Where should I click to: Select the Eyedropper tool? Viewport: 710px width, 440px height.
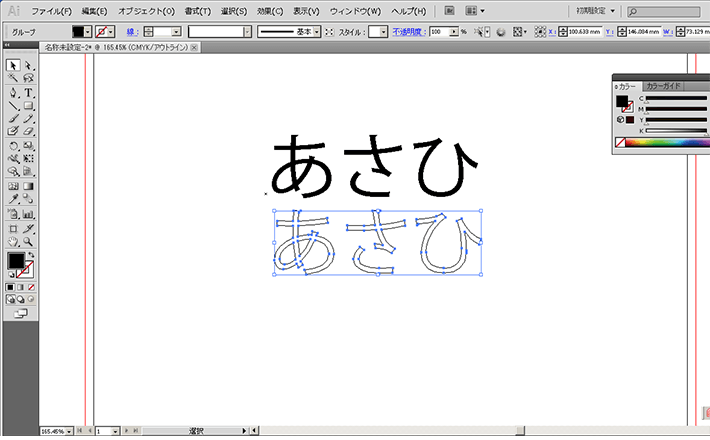click(13, 199)
